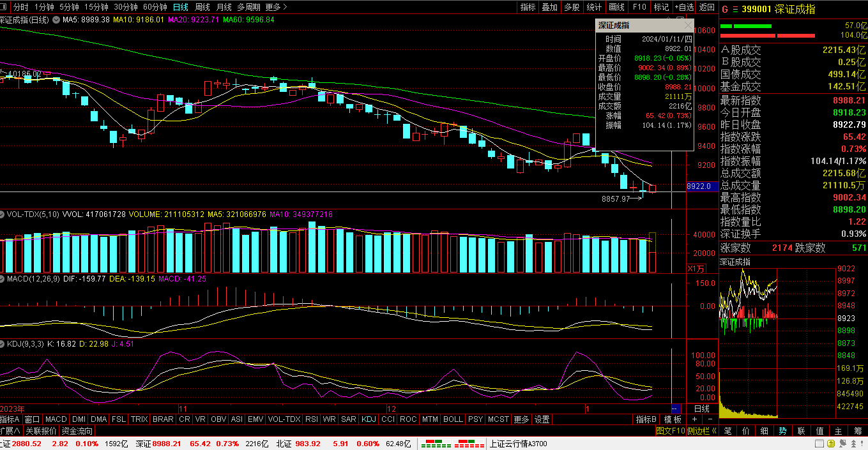Select the TRIX indicator tab

[x=139, y=419]
